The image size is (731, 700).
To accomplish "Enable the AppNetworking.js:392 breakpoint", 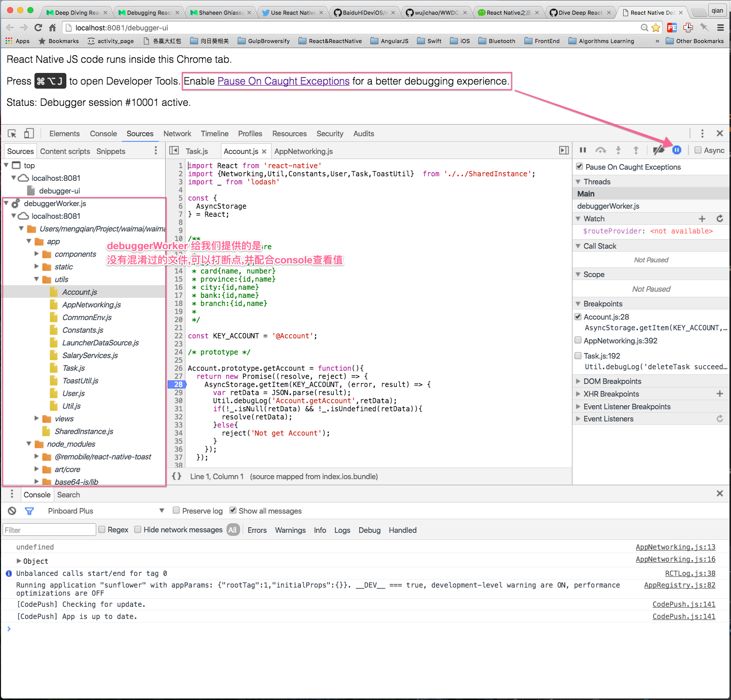I will click(x=578, y=340).
